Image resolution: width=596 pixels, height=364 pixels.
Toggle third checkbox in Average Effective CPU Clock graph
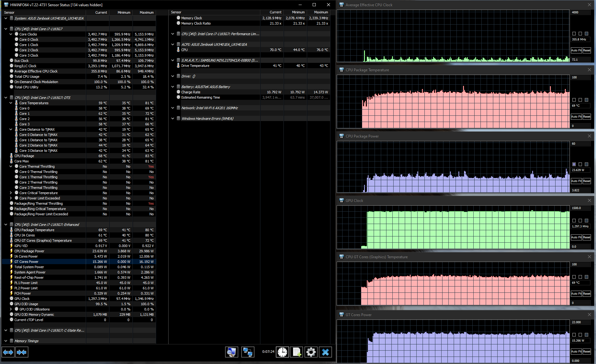coord(586,34)
